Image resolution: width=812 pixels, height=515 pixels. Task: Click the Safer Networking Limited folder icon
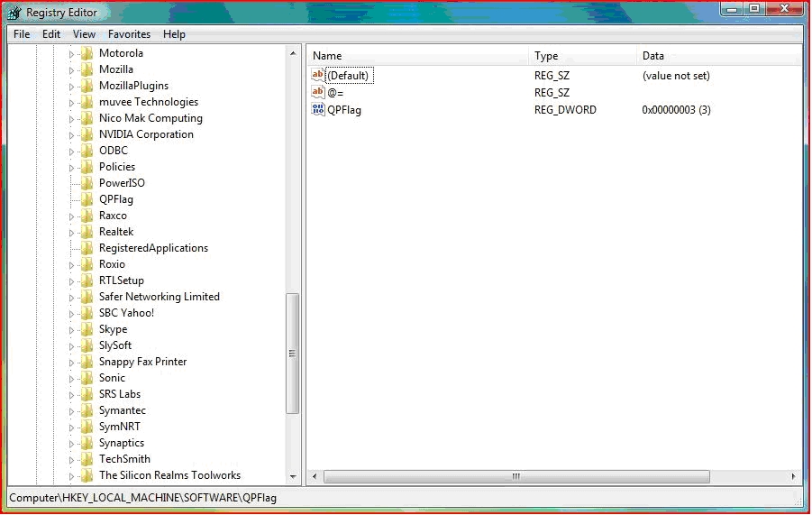pyautogui.click(x=87, y=297)
